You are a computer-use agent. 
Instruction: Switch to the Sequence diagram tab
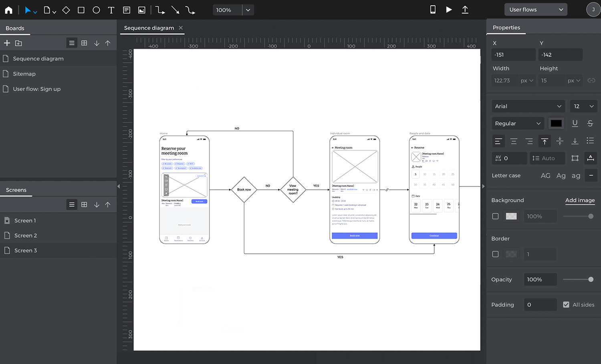point(149,28)
